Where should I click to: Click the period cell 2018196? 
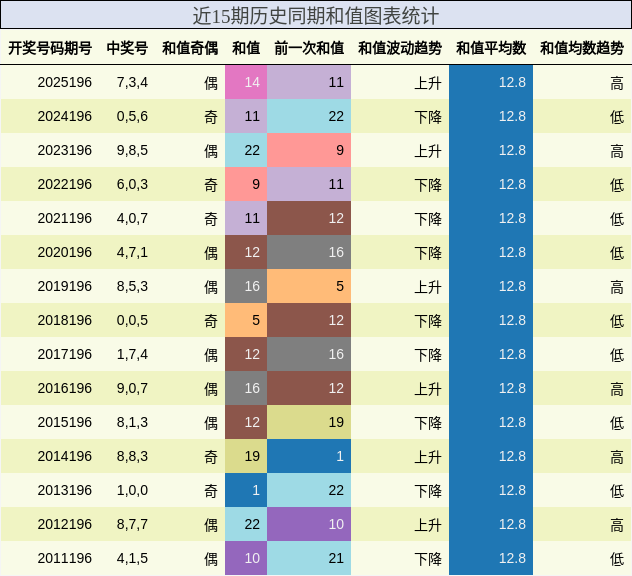pos(65,320)
